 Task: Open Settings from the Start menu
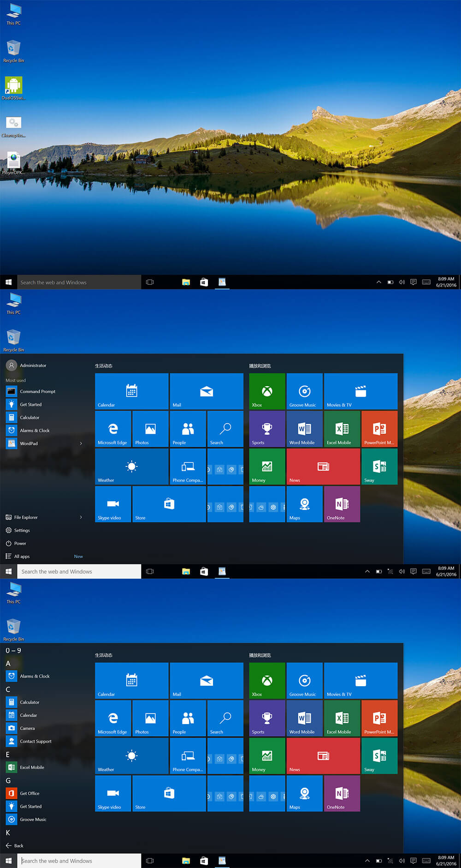tap(45, 530)
